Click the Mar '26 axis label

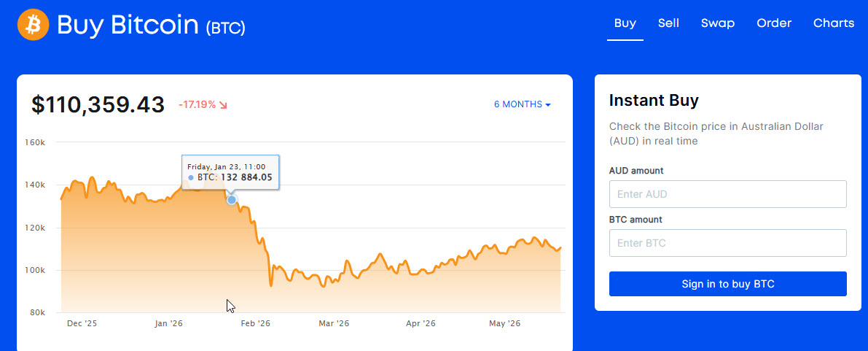coord(335,323)
